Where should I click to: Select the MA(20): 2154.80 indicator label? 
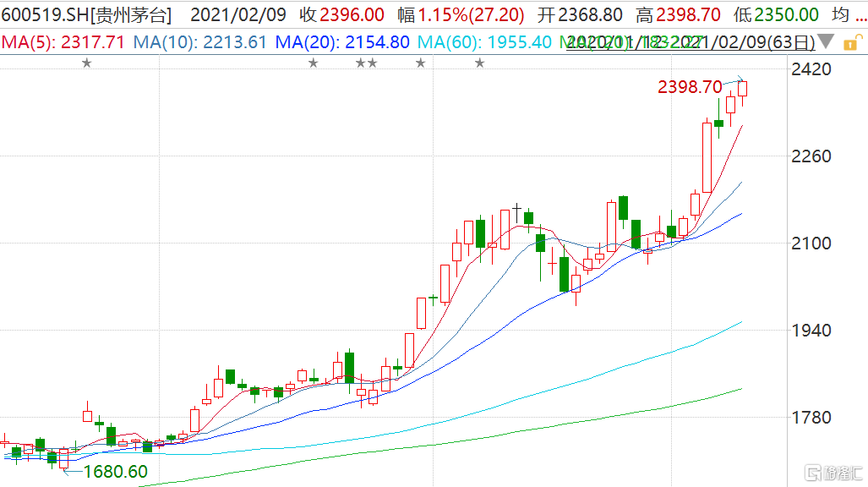342,42
